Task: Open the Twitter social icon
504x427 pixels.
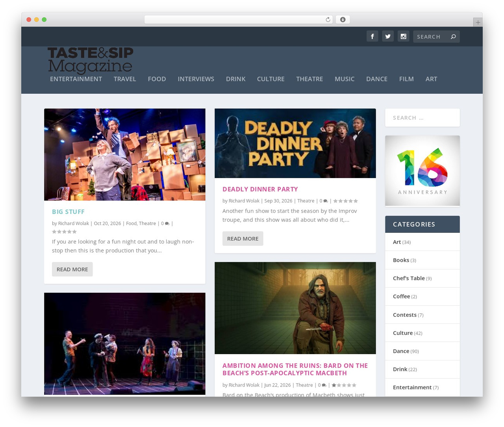Action: [388, 36]
